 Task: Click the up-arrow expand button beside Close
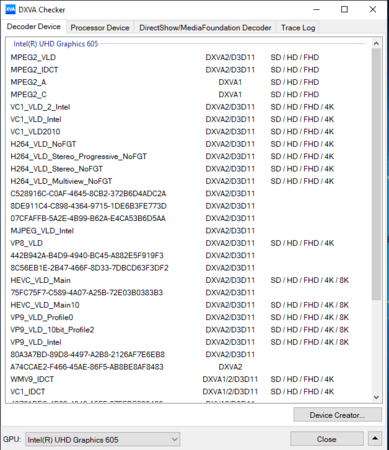[x=375, y=439]
